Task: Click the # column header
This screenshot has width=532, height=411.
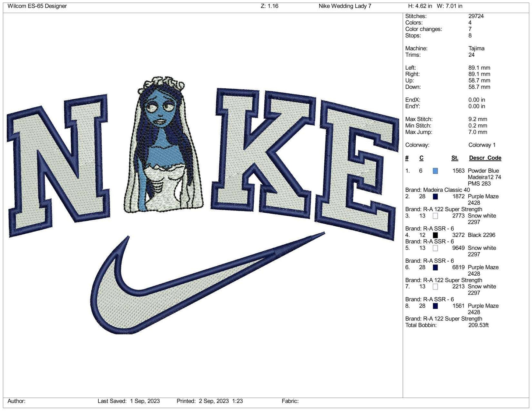Action: point(407,158)
